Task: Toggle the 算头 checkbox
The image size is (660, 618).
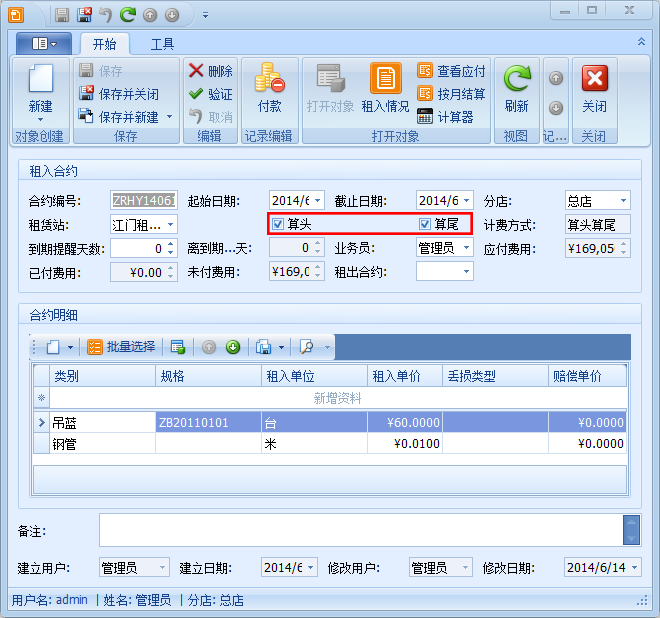Action: tap(278, 224)
